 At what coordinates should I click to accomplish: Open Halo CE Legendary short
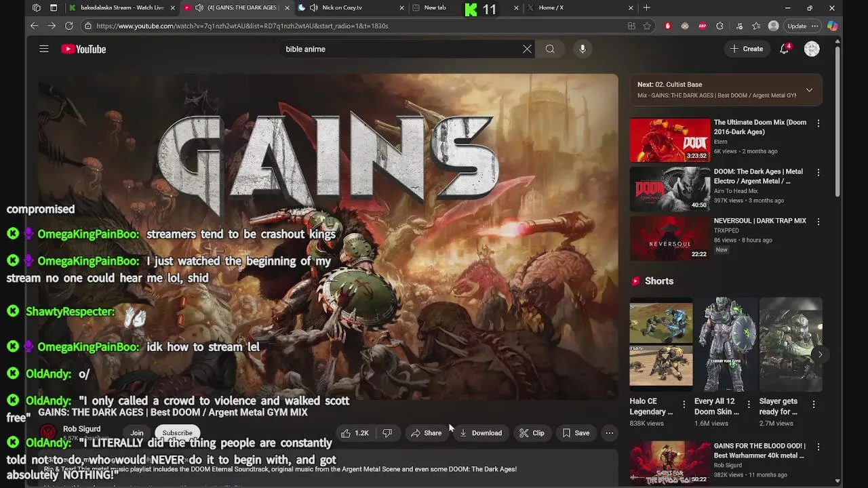point(661,344)
